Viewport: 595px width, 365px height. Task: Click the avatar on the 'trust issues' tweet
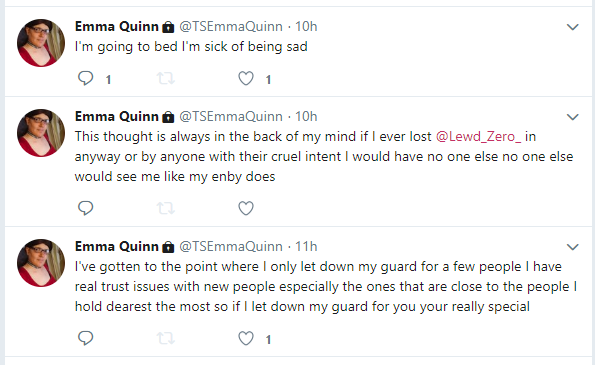tap(41, 263)
